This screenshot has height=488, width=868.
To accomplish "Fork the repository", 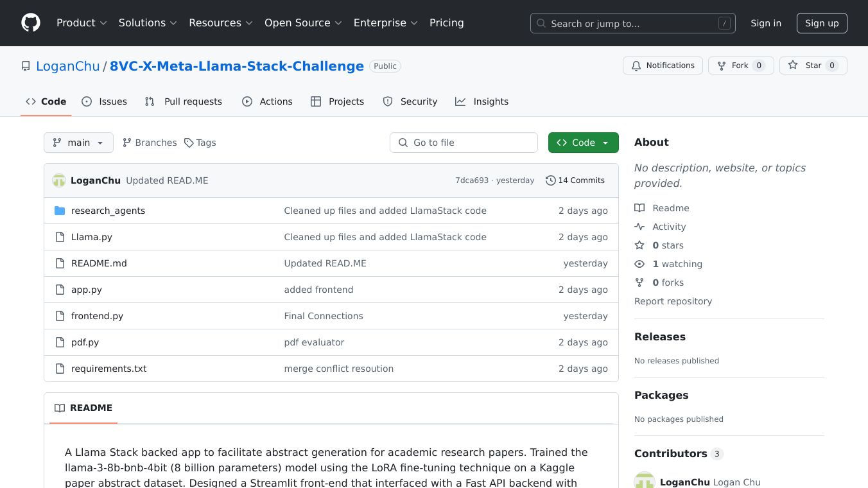I will (x=740, y=65).
